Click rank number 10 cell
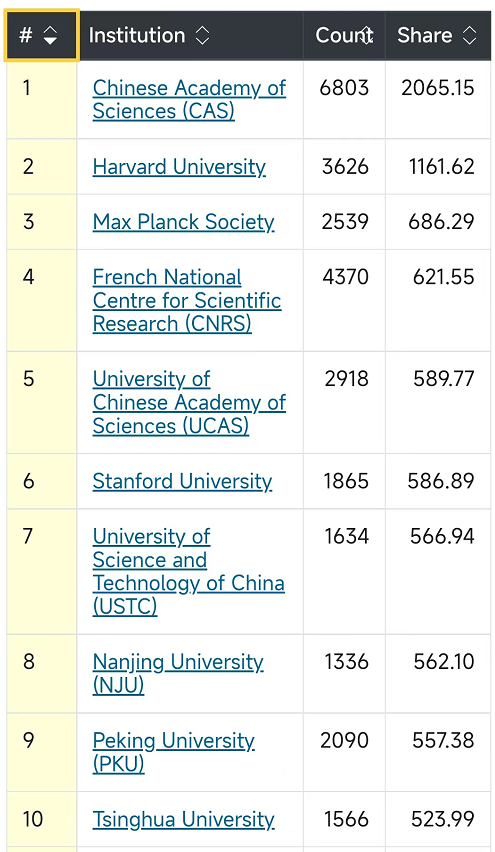 tap(41, 819)
